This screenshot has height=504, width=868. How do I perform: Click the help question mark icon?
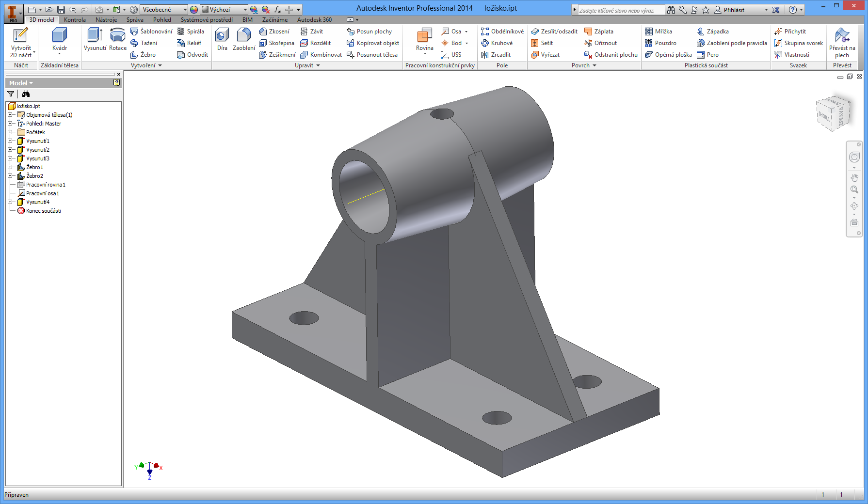pos(793,10)
